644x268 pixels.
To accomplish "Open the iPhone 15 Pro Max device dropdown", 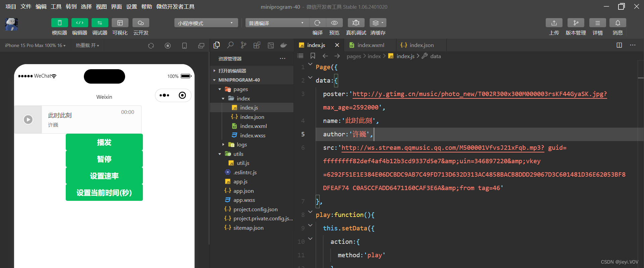I will point(35,45).
